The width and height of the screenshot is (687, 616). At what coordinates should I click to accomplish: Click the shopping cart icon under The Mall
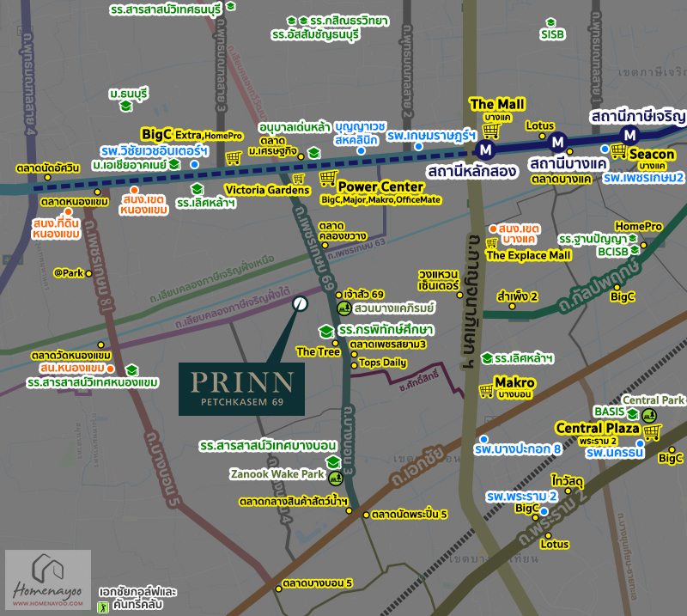click(491, 131)
